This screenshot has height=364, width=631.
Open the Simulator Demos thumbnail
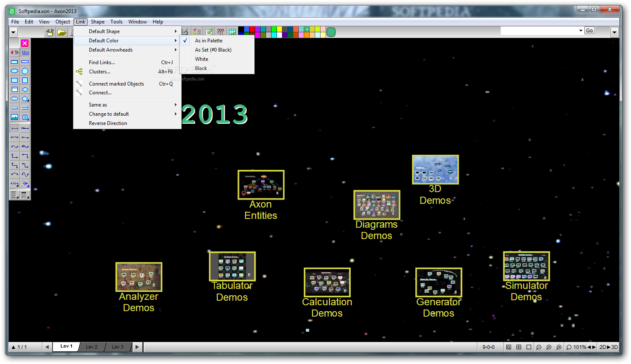coord(527,266)
